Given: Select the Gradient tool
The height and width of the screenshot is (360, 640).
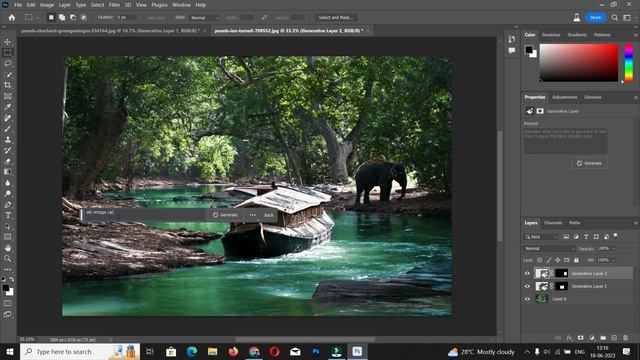Looking at the screenshot, I should point(7,172).
